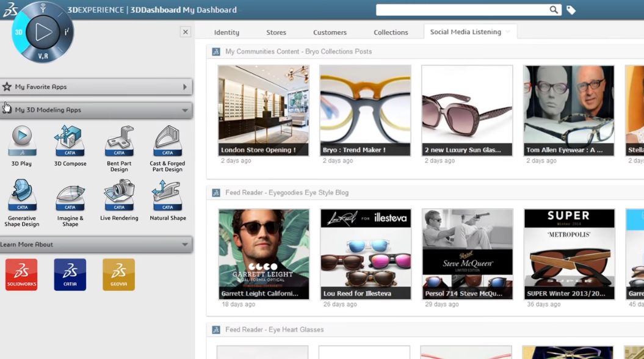This screenshot has height=359, width=644.
Task: Switch to the Collections tab
Action: (391, 32)
